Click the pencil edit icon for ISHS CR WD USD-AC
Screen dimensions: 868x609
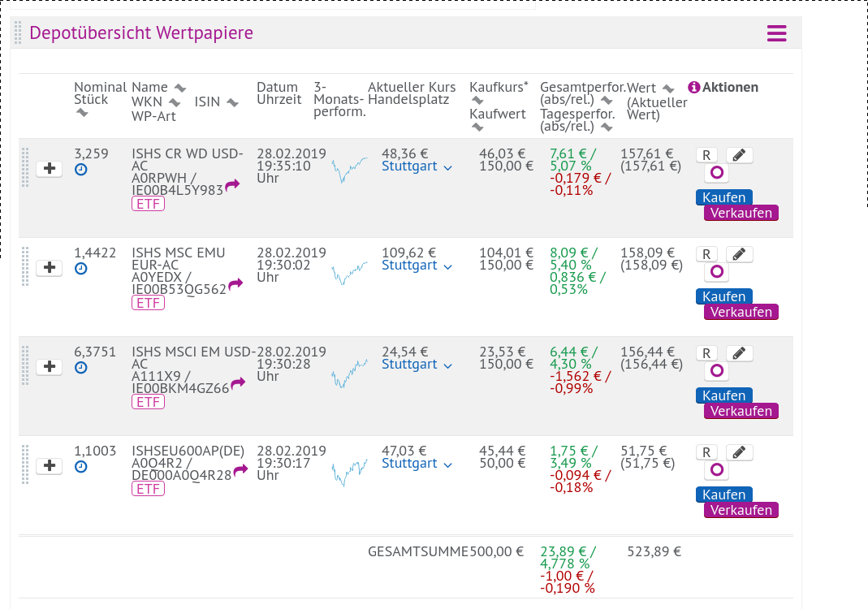point(739,156)
